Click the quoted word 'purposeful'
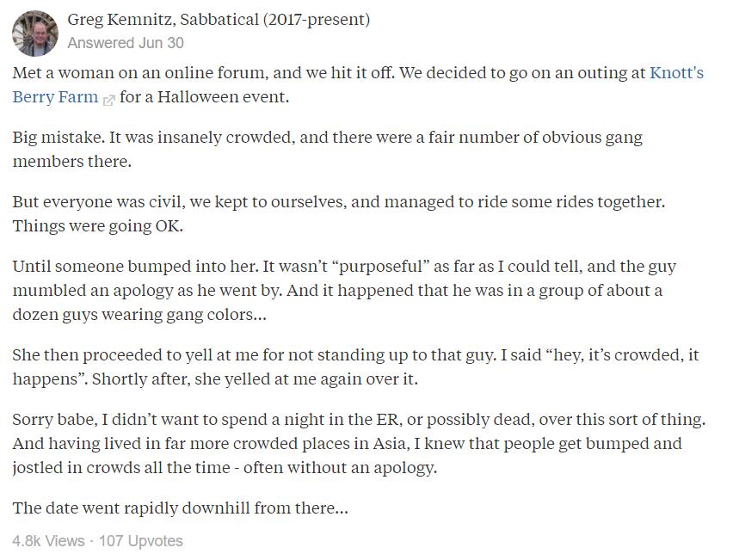The height and width of the screenshot is (560, 733). click(380, 267)
